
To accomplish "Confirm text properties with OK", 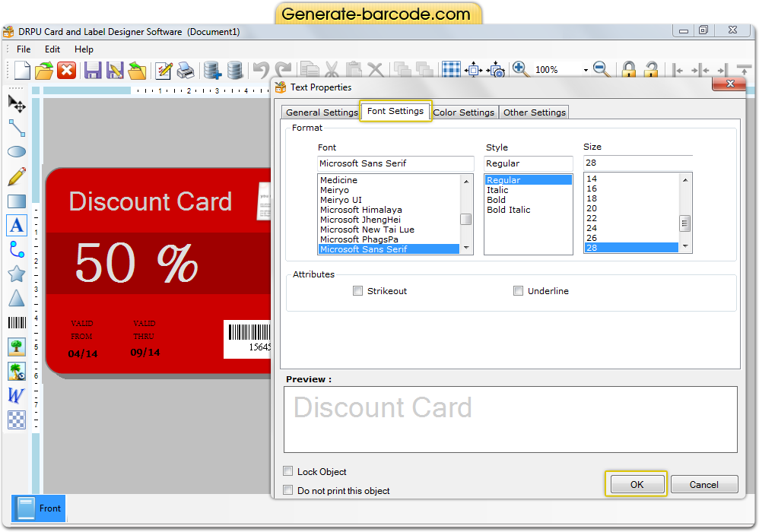I will pos(637,484).
